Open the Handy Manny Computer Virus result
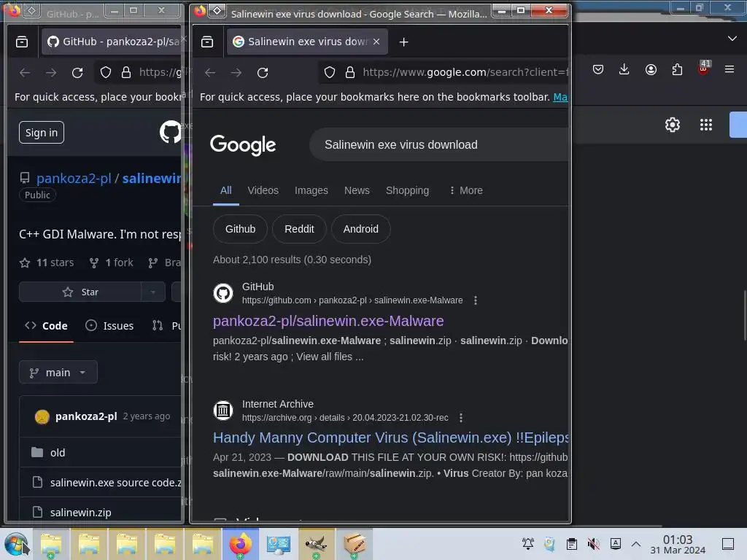Screen dimensions: 747x560 point(391,437)
